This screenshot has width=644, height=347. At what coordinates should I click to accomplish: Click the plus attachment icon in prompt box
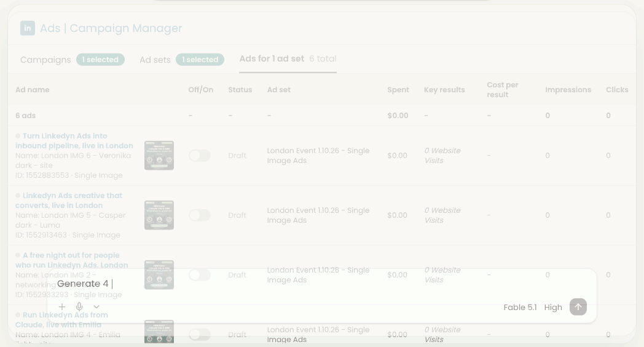click(62, 307)
